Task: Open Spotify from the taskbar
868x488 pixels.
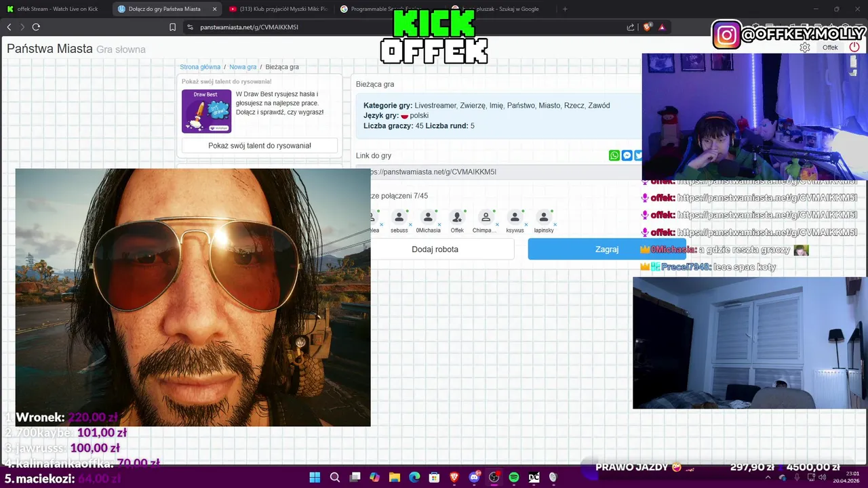Action: [514, 477]
